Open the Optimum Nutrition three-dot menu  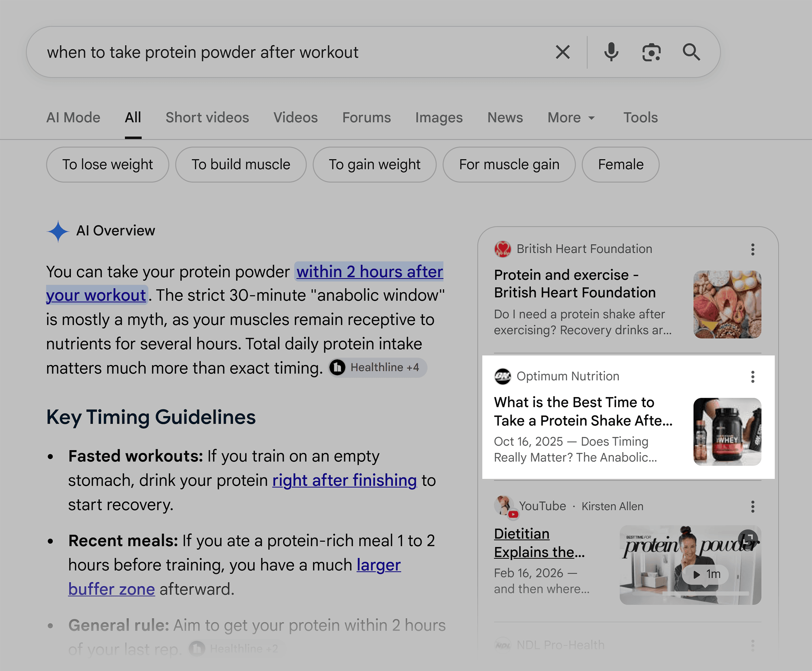click(x=753, y=377)
